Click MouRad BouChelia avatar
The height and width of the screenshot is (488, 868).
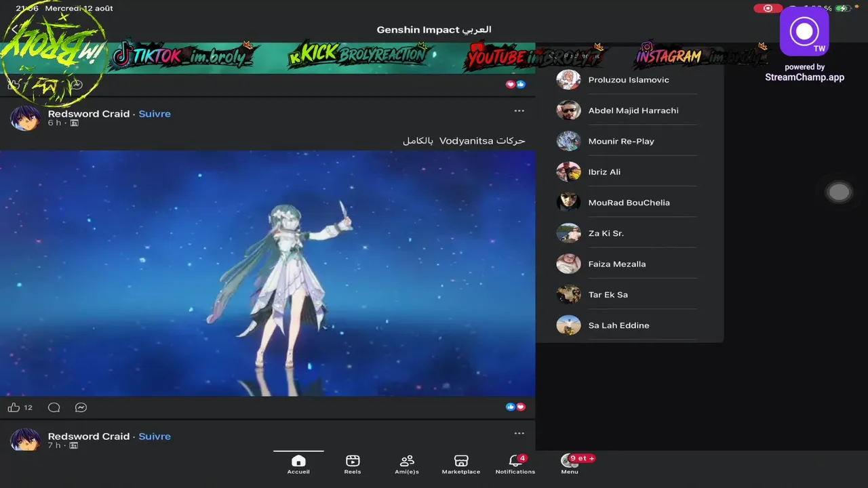click(568, 203)
